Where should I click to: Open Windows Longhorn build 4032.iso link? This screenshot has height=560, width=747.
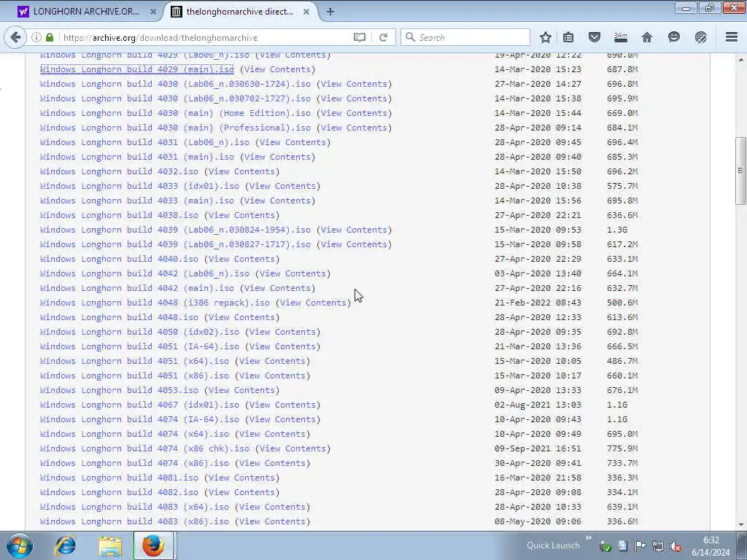point(119,171)
